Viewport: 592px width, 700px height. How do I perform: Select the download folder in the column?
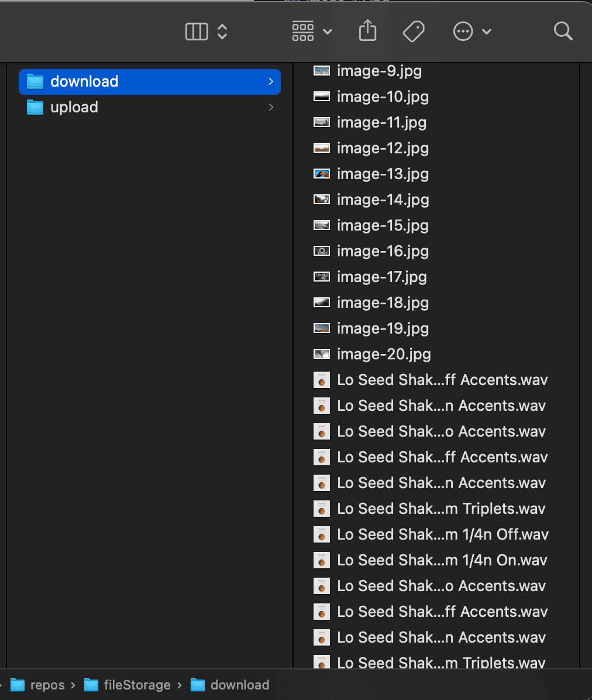pos(84,81)
